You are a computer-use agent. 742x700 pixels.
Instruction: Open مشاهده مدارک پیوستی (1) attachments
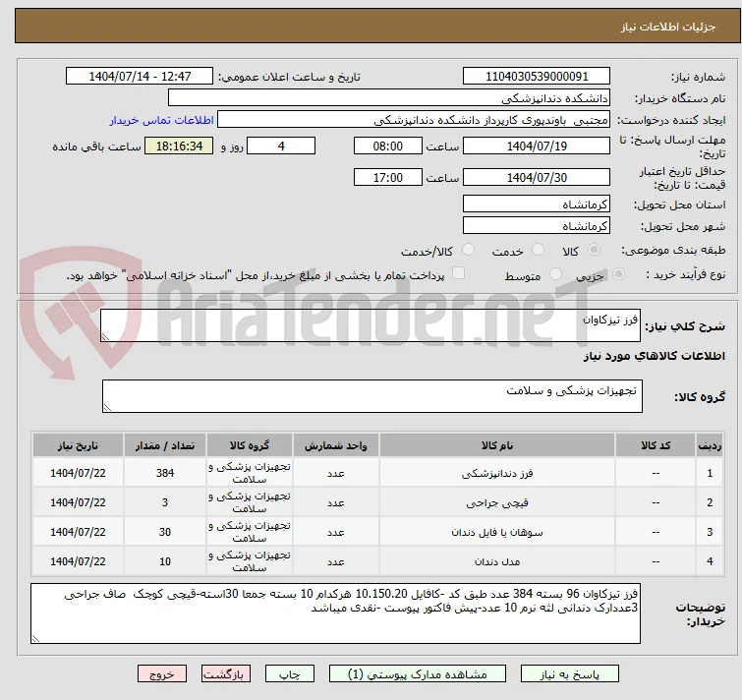tap(417, 673)
